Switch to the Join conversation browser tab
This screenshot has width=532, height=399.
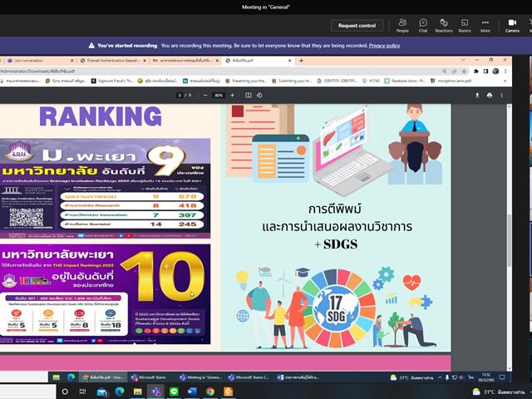(x=40, y=61)
